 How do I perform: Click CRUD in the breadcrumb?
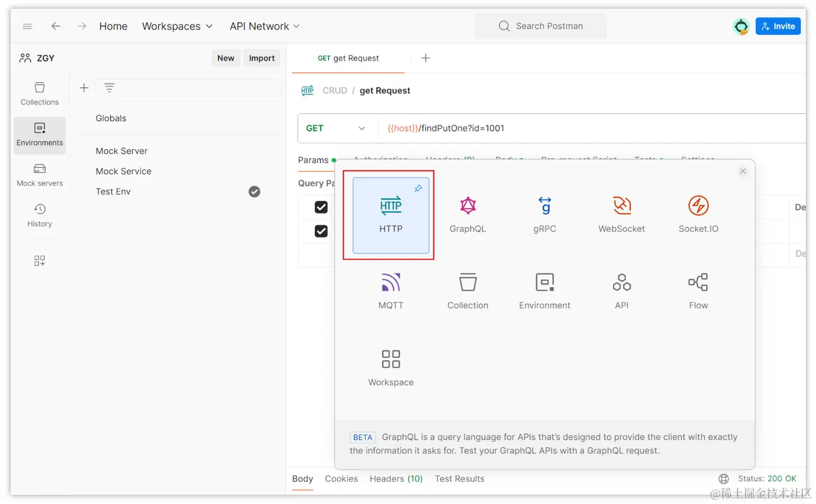[x=335, y=90]
